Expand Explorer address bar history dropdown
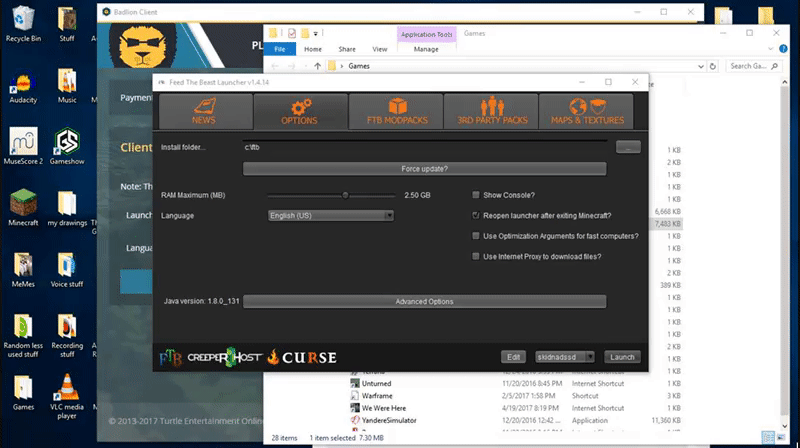 [x=701, y=66]
